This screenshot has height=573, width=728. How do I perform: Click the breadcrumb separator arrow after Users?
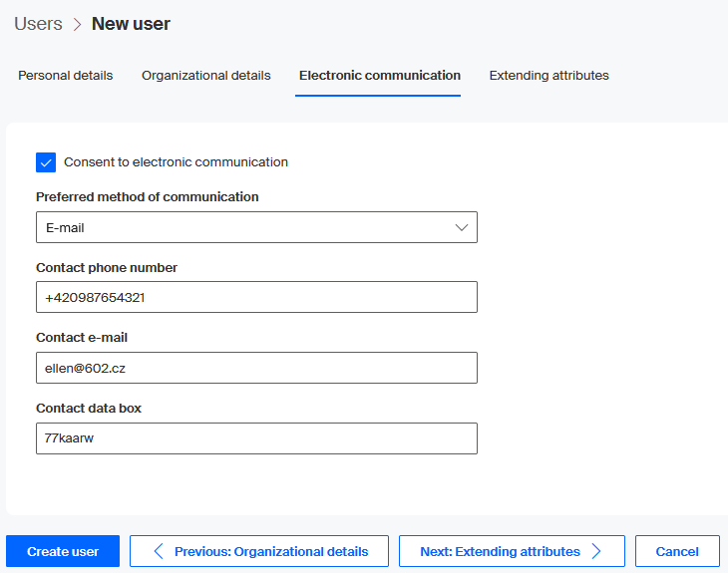[77, 24]
